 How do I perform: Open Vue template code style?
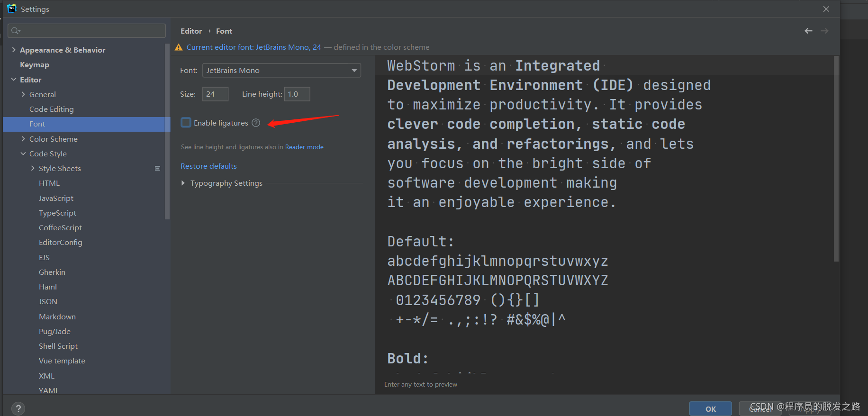(x=62, y=361)
